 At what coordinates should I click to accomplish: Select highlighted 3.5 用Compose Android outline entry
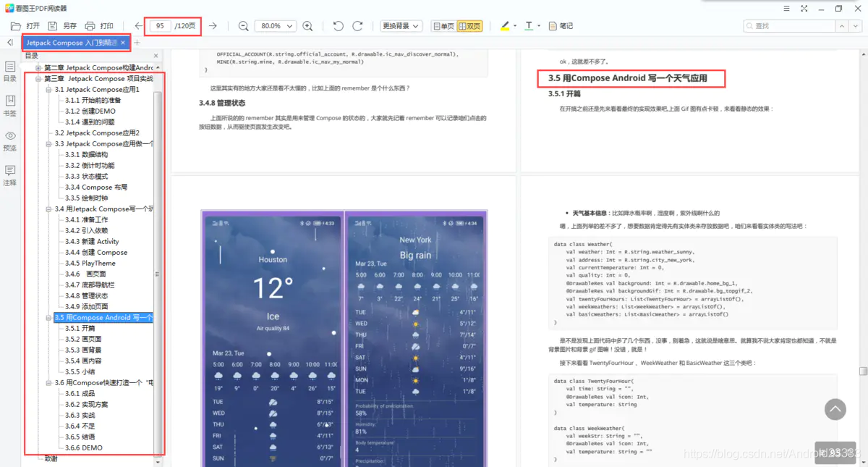(103, 317)
